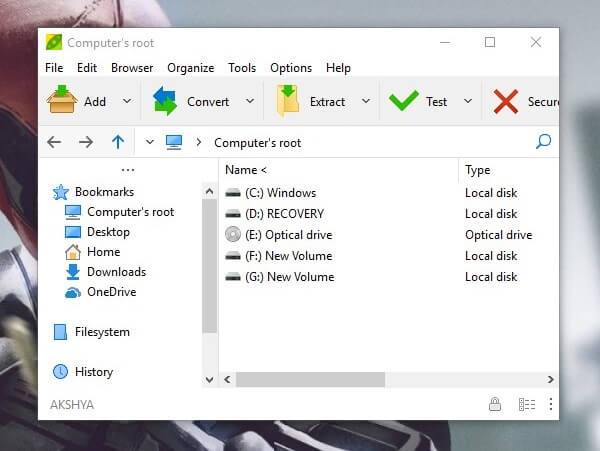
Task: Select Downloads in the bookmarks sidebar
Action: click(x=116, y=272)
